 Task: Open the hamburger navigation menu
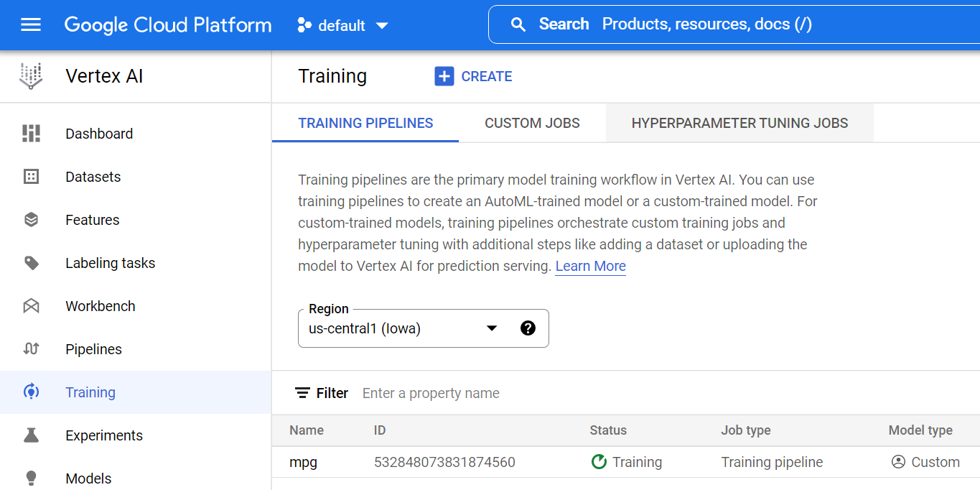tap(31, 25)
